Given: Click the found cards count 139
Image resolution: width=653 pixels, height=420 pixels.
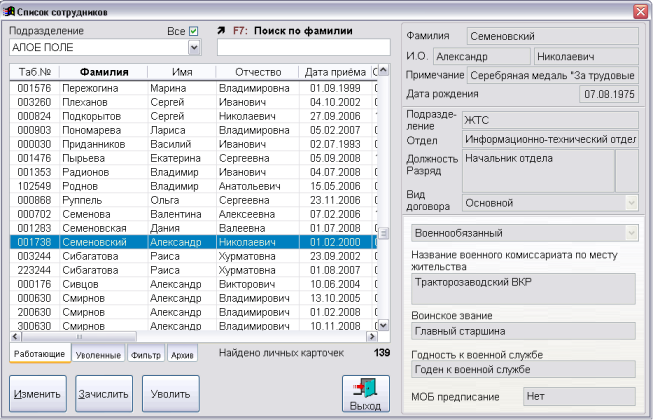Looking at the screenshot, I should tap(381, 353).
